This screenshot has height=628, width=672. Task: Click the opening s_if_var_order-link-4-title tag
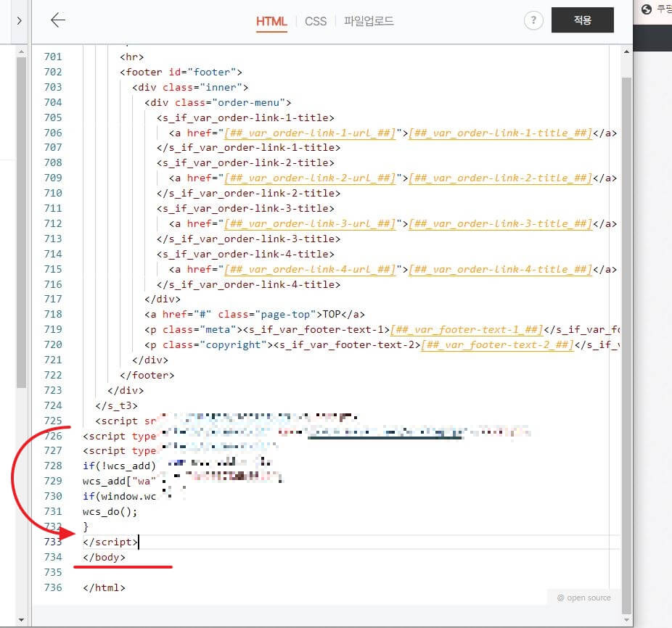point(245,255)
